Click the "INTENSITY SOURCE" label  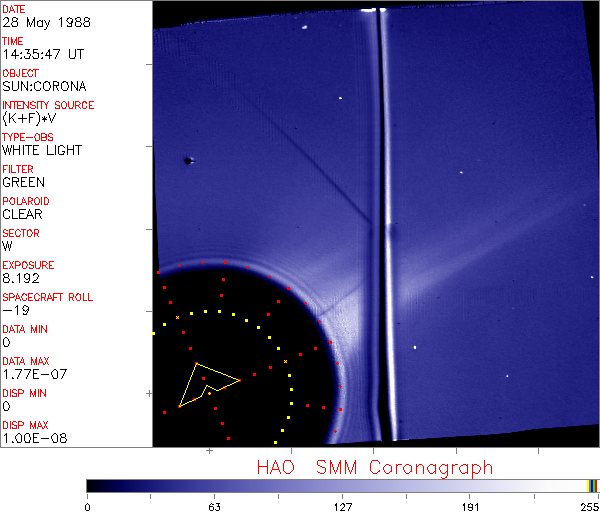(x=48, y=105)
